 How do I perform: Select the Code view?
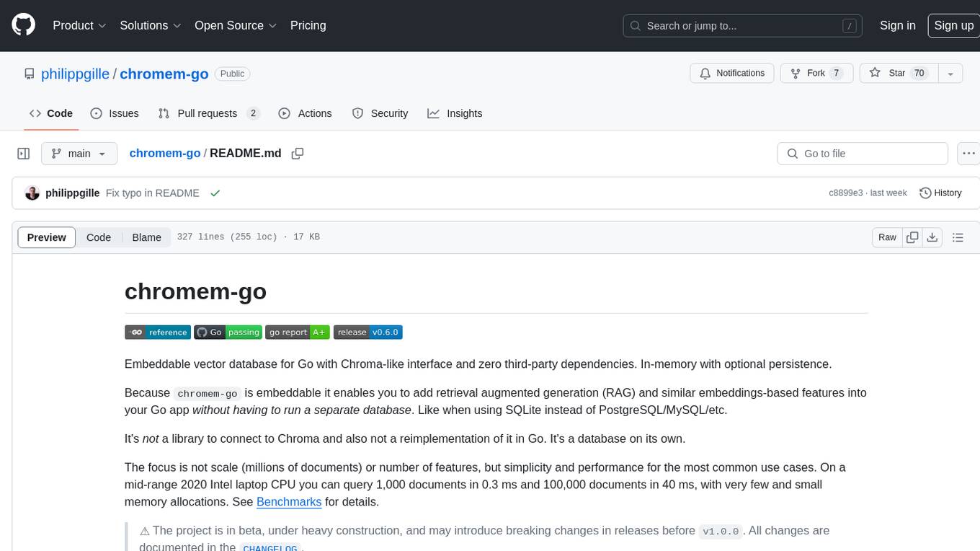[99, 237]
